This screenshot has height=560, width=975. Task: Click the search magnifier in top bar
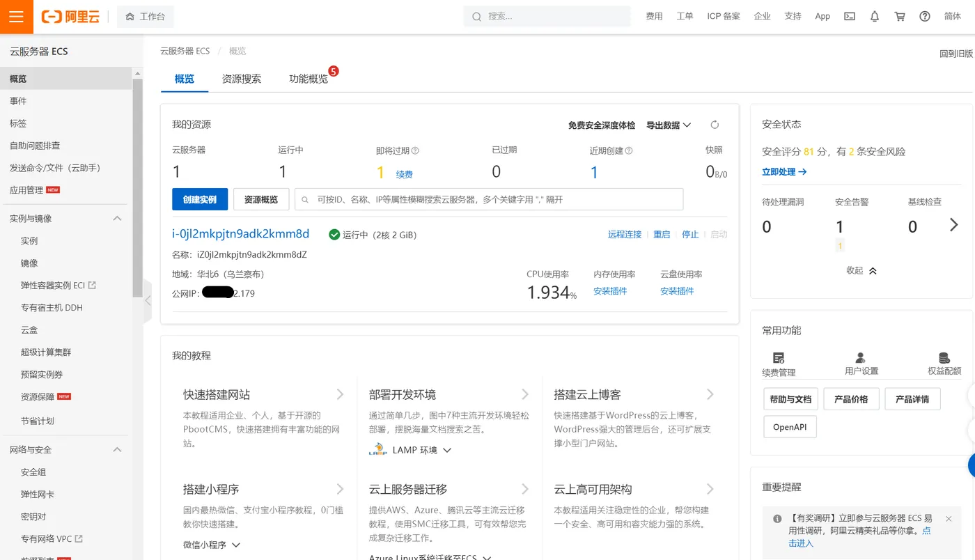[x=476, y=17]
